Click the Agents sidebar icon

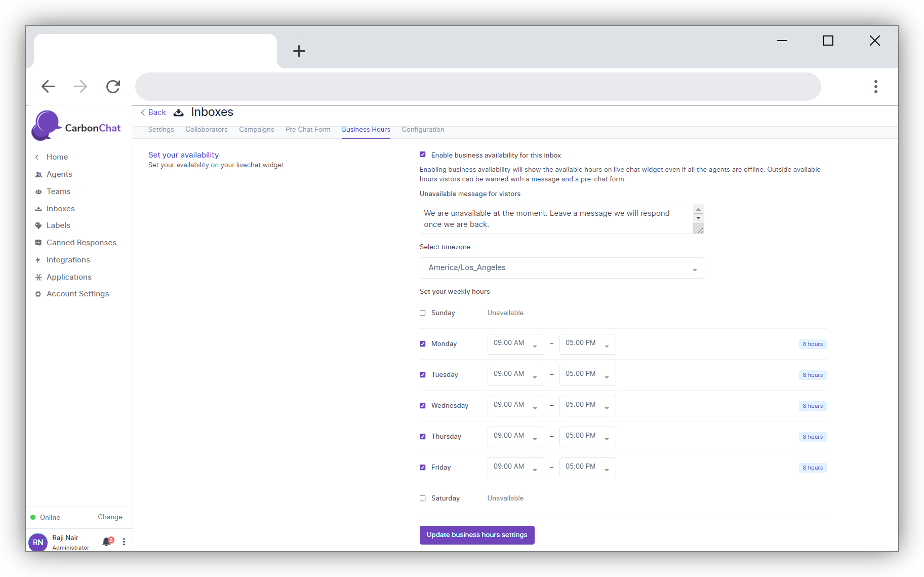(38, 174)
